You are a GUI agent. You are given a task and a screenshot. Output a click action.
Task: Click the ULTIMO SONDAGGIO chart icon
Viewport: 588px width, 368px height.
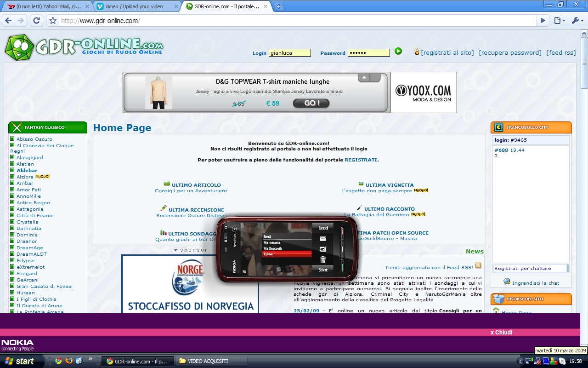point(163,233)
